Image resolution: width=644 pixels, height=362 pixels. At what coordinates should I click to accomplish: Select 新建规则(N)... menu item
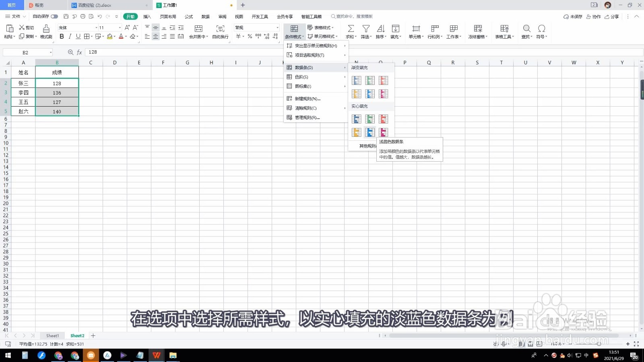coord(316,99)
